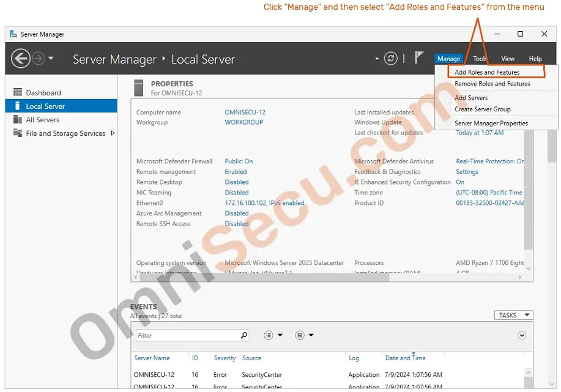561x392 pixels.
Task: Open Defender Firewall Public: On link
Action: (239, 161)
